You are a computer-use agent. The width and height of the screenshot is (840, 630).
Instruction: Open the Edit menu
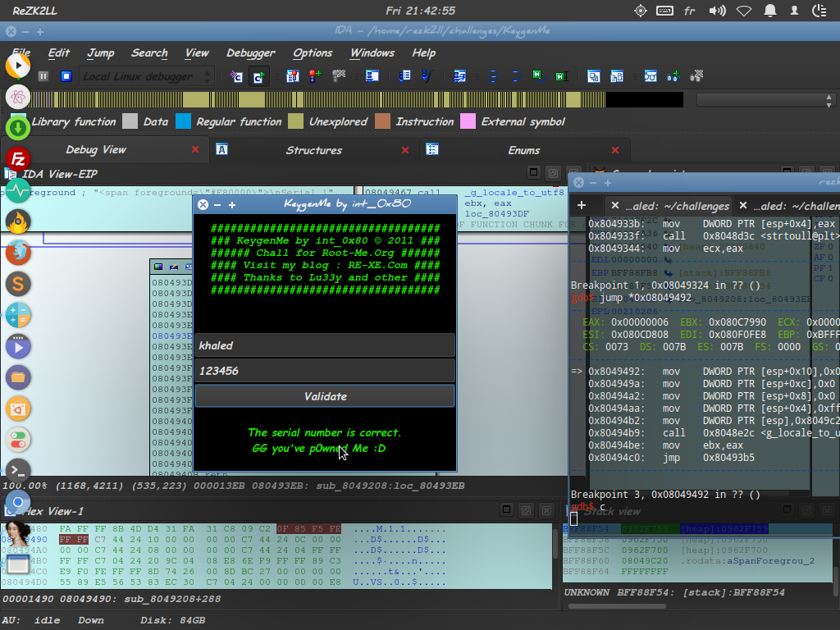[59, 53]
